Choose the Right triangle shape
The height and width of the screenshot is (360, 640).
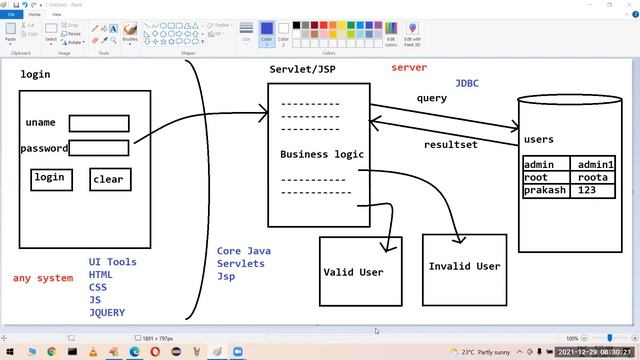point(147,34)
